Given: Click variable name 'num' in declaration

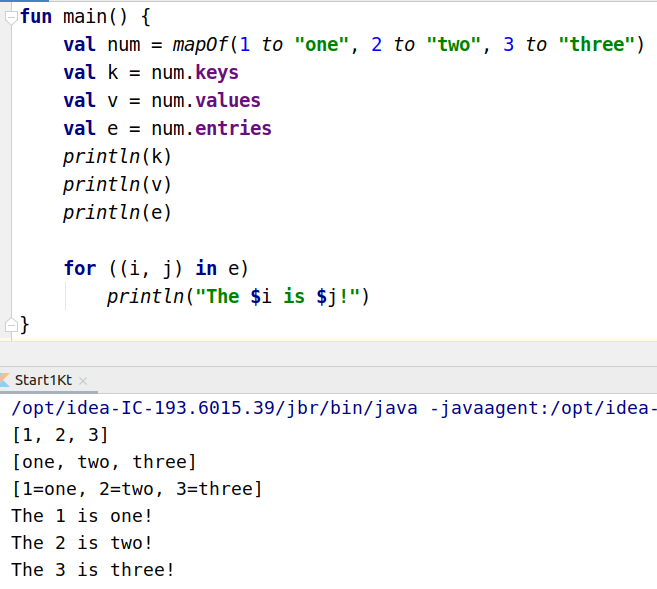Looking at the screenshot, I should [124, 45].
